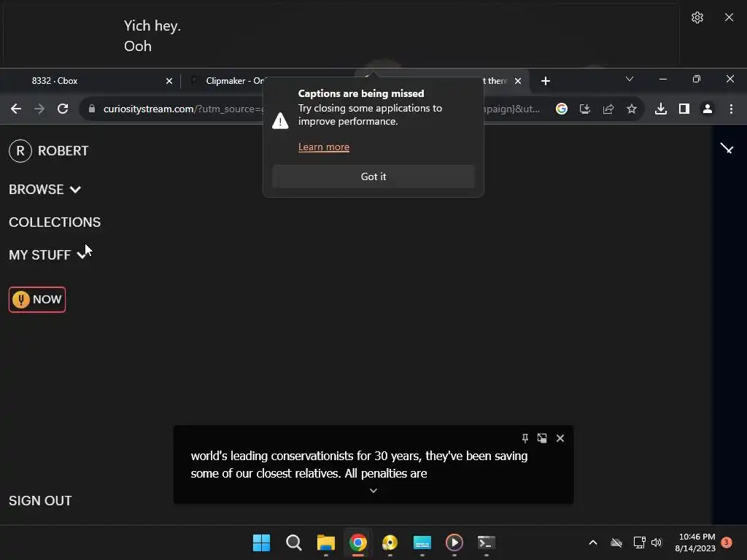Open the tab search dropdown arrow
Viewport: 747px width, 560px height.
630,79
